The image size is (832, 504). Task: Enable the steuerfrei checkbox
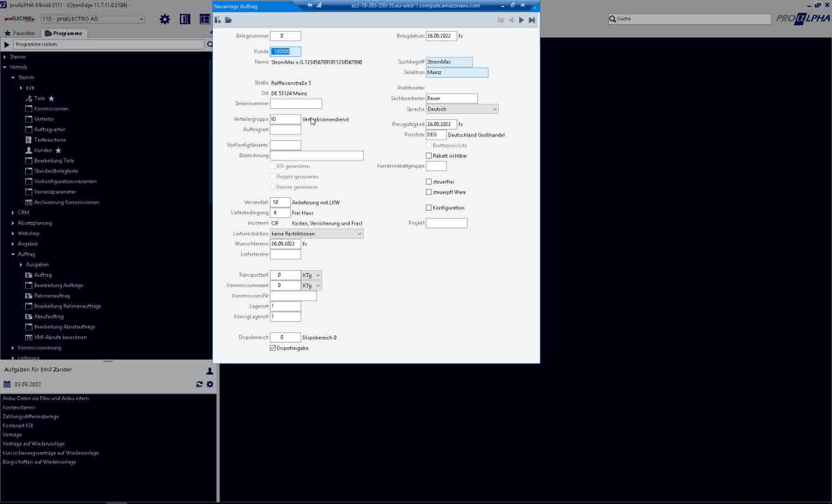click(429, 182)
